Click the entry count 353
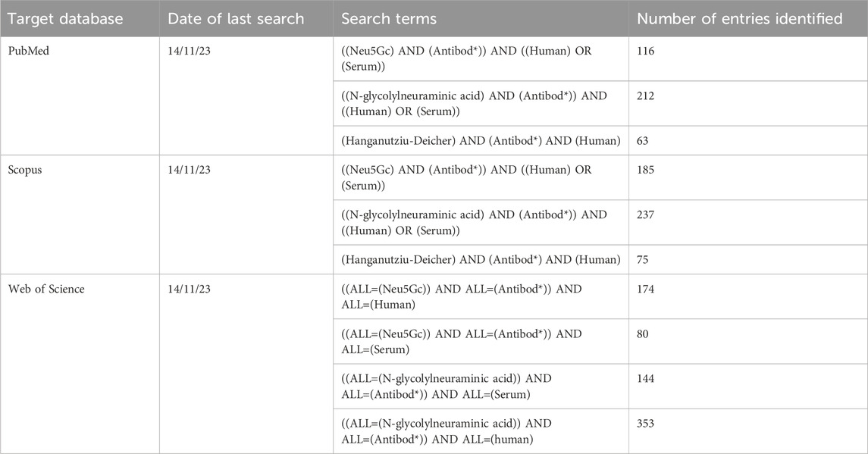Viewport: 868px width, 454px height. tap(645, 424)
